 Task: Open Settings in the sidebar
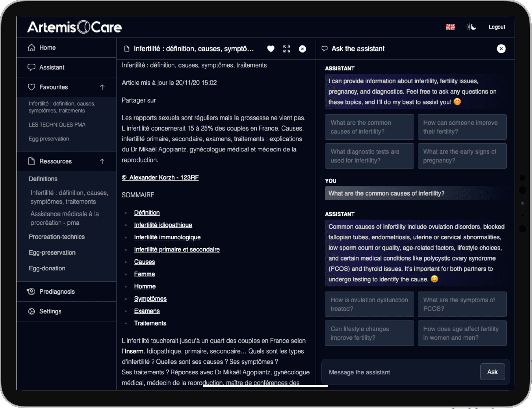point(66,311)
